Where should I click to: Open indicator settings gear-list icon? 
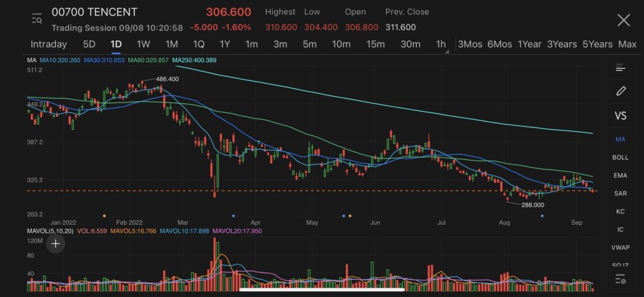pyautogui.click(x=621, y=279)
